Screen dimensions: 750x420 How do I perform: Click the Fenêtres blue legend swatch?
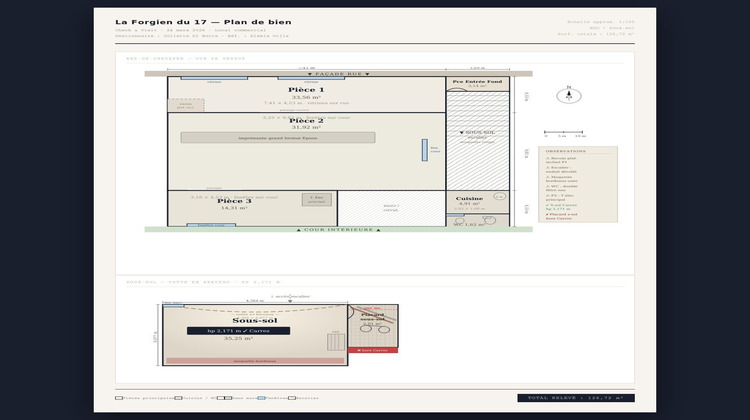(x=261, y=398)
